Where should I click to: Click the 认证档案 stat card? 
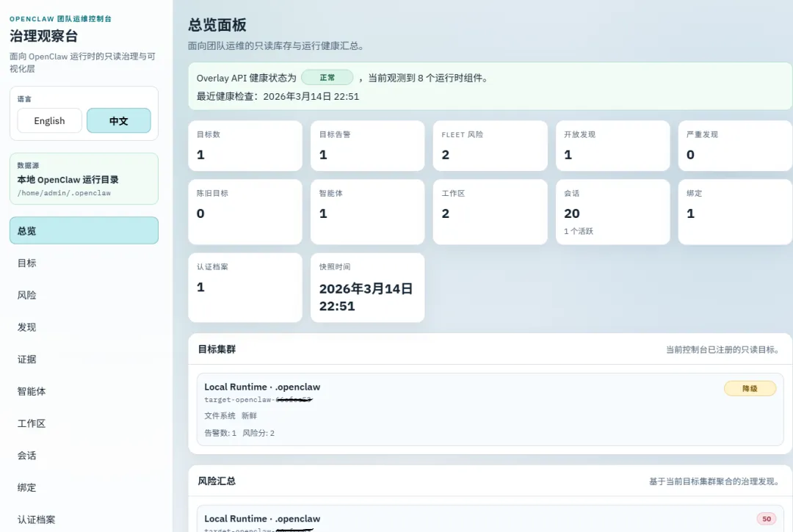click(245, 288)
